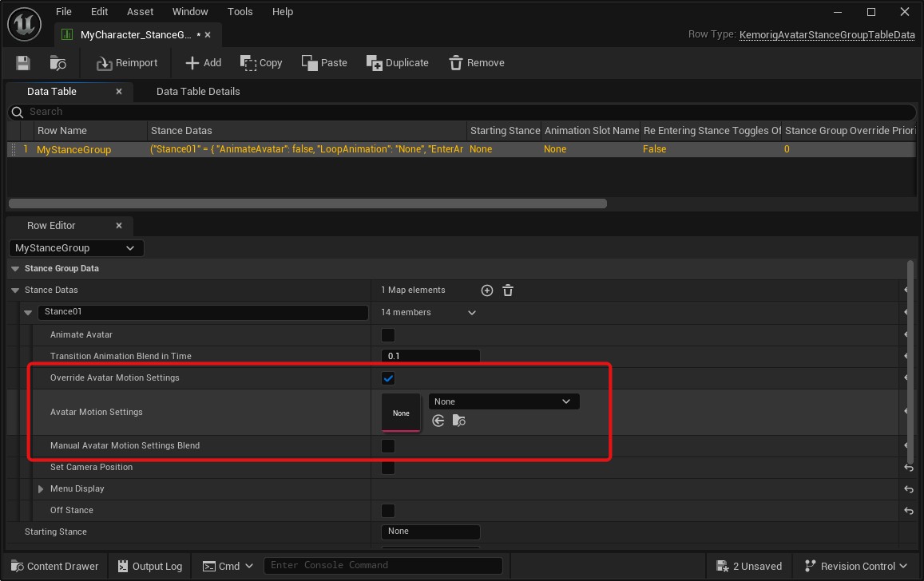Switch to the Data Table Details tab
This screenshot has height=581, width=924.
tap(198, 92)
